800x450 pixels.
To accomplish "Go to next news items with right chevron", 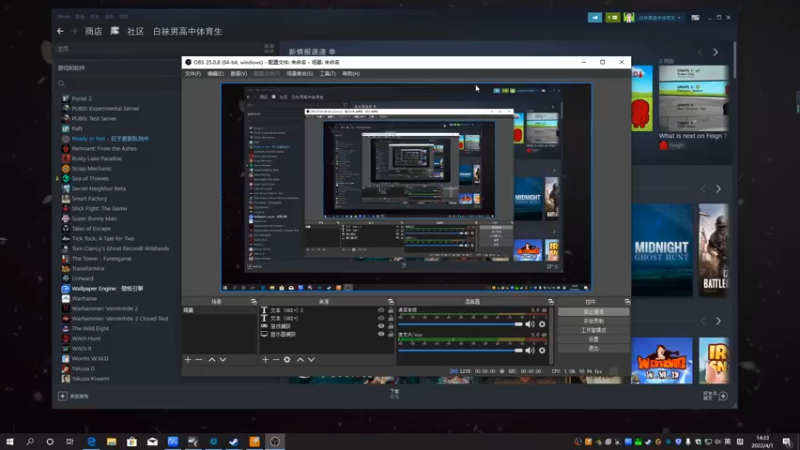I will [x=715, y=52].
